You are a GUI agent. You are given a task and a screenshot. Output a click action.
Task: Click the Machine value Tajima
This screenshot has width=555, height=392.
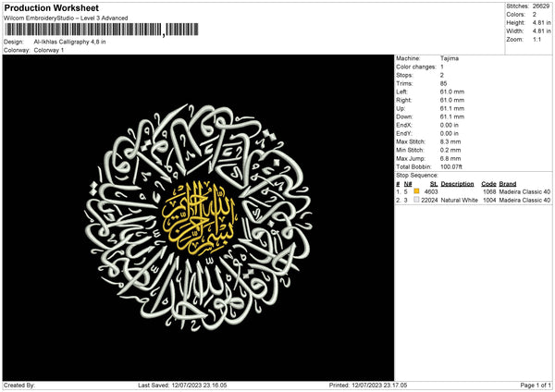point(449,58)
